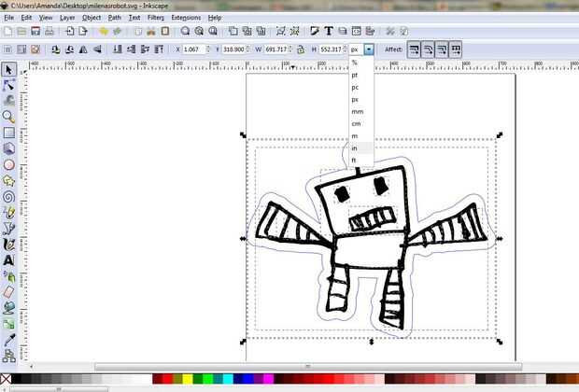579x392 pixels.
Task: Click the X position input field
Action: pos(194,49)
